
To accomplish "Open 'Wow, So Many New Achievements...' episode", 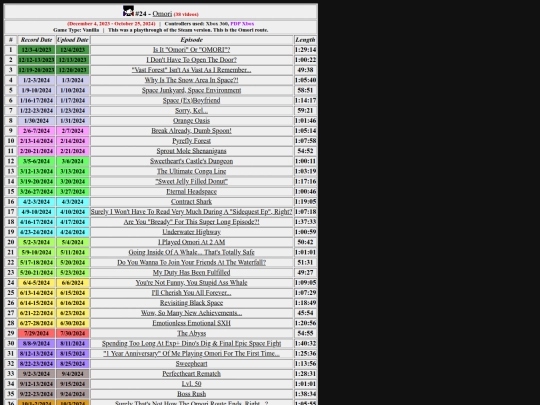I will [191, 313].
